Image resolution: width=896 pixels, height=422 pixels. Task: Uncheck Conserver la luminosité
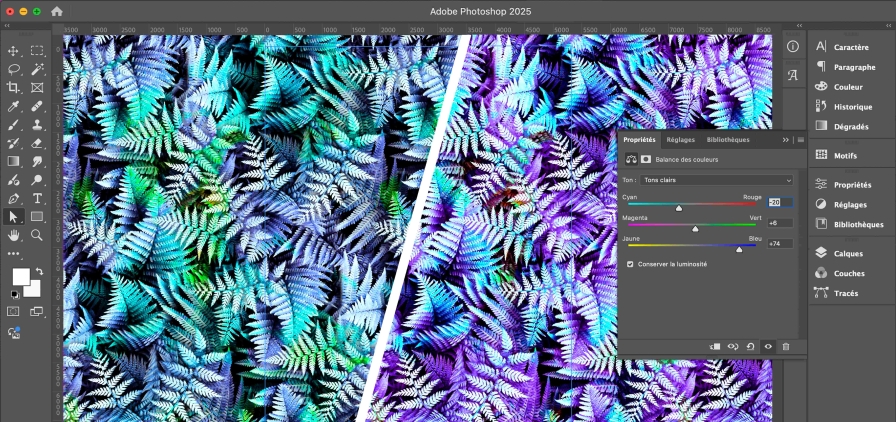(630, 264)
